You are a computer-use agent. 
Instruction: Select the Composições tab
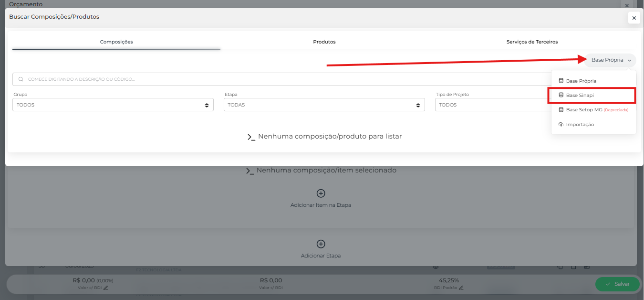116,42
